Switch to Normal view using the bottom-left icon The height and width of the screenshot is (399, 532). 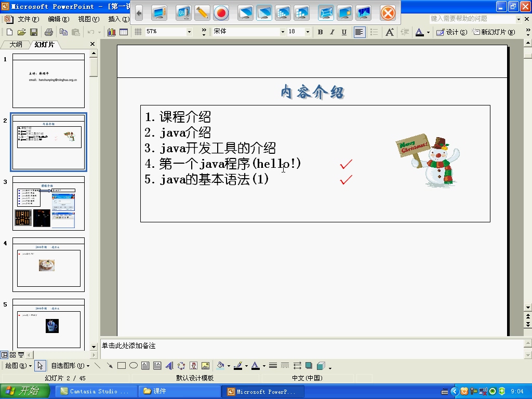(x=4, y=355)
